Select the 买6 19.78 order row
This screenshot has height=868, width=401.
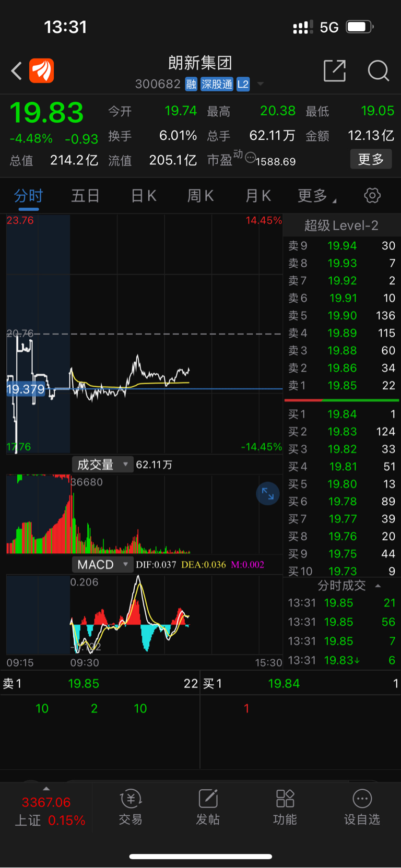click(x=341, y=502)
